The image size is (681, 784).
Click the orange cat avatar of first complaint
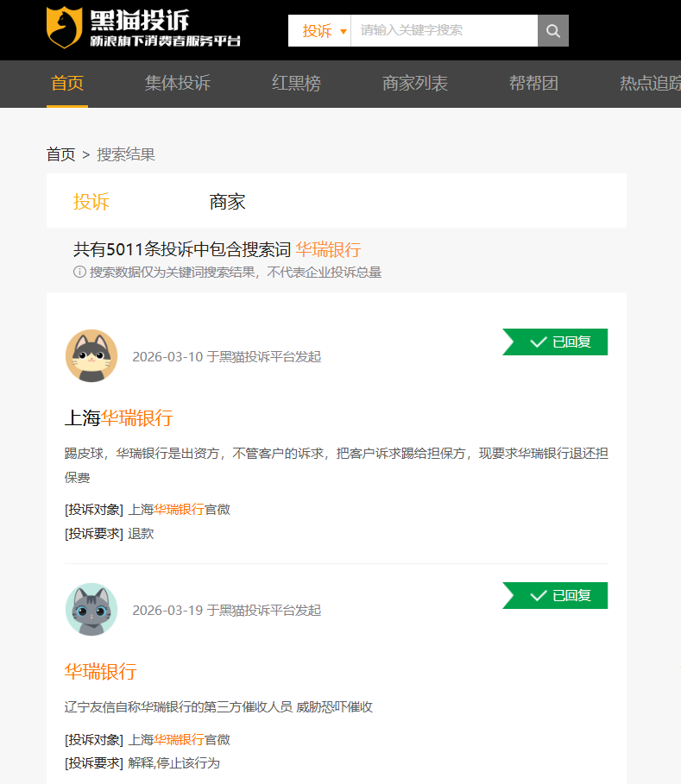tap(91, 355)
